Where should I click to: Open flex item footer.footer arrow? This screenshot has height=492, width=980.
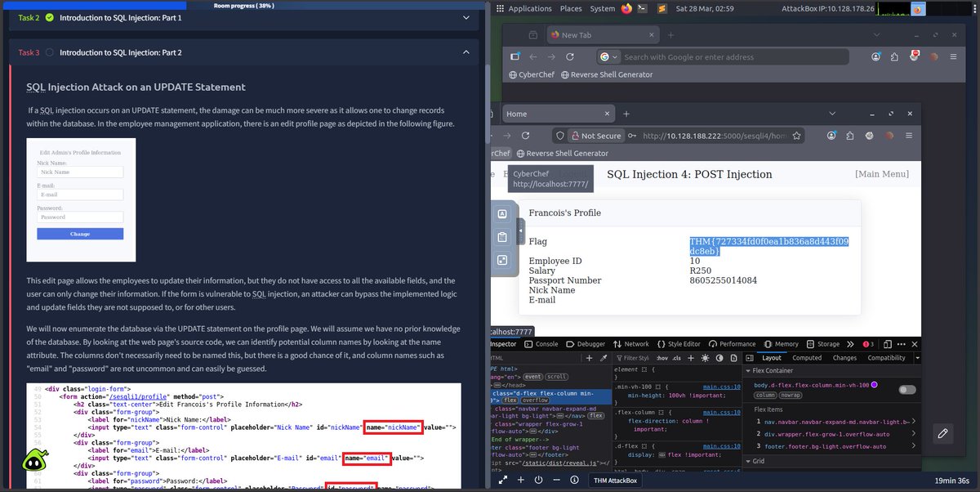pos(913,445)
